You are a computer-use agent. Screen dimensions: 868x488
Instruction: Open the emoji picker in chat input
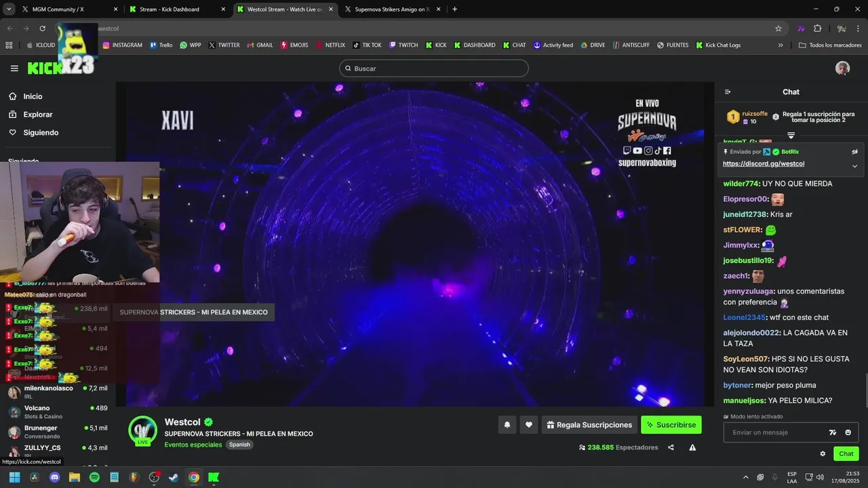848,432
